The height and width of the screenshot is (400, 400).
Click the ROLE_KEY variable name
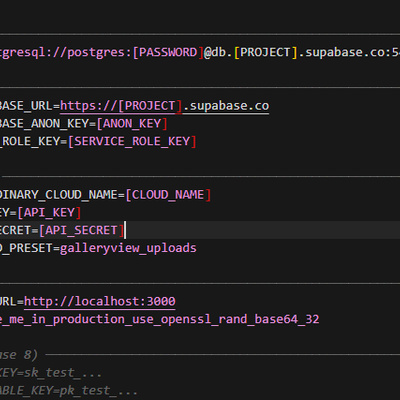31,141
